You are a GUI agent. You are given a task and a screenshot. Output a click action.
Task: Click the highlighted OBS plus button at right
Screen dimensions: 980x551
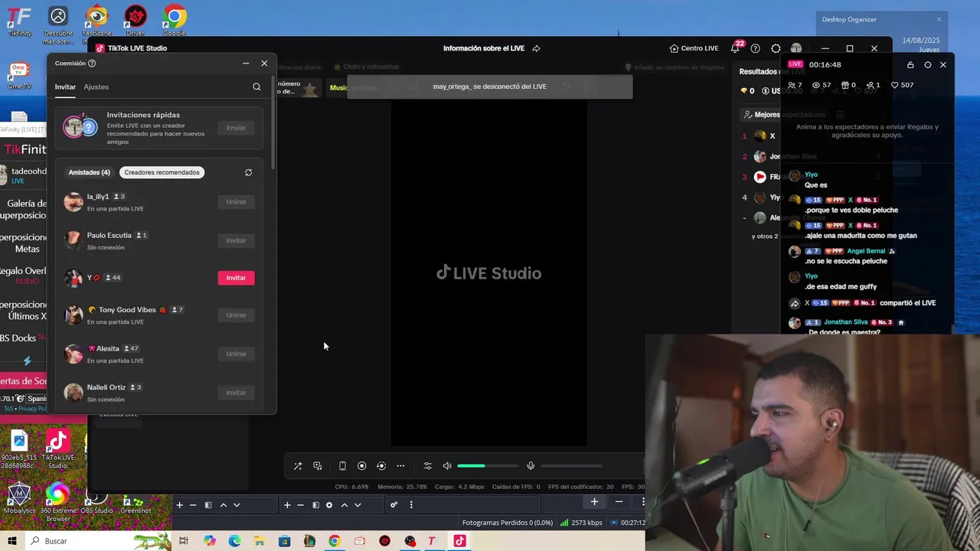(x=594, y=502)
